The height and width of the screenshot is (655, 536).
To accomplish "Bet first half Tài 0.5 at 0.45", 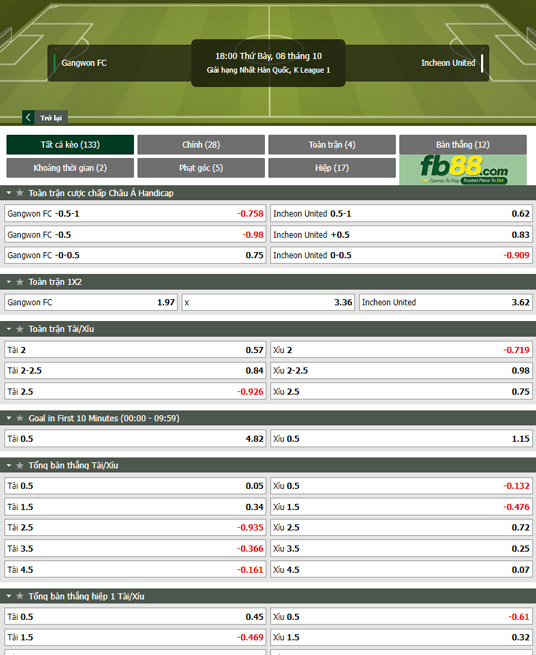I will point(135,617).
